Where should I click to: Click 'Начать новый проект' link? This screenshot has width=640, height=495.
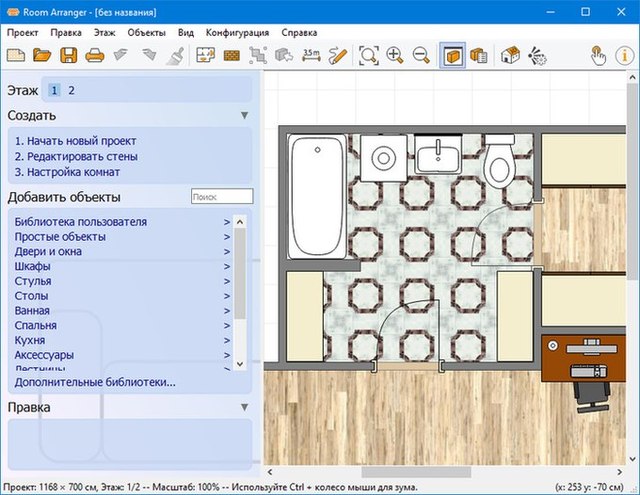click(75, 141)
